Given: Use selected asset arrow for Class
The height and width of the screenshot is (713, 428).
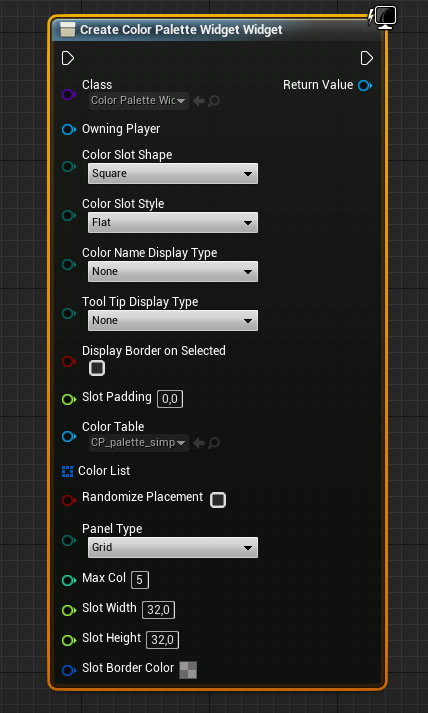Looking at the screenshot, I should click(x=199, y=101).
